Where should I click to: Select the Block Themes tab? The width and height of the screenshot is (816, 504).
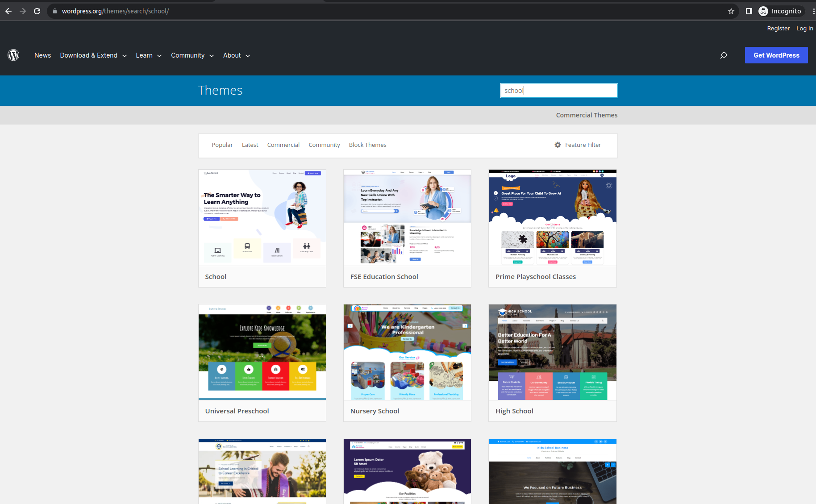point(367,145)
